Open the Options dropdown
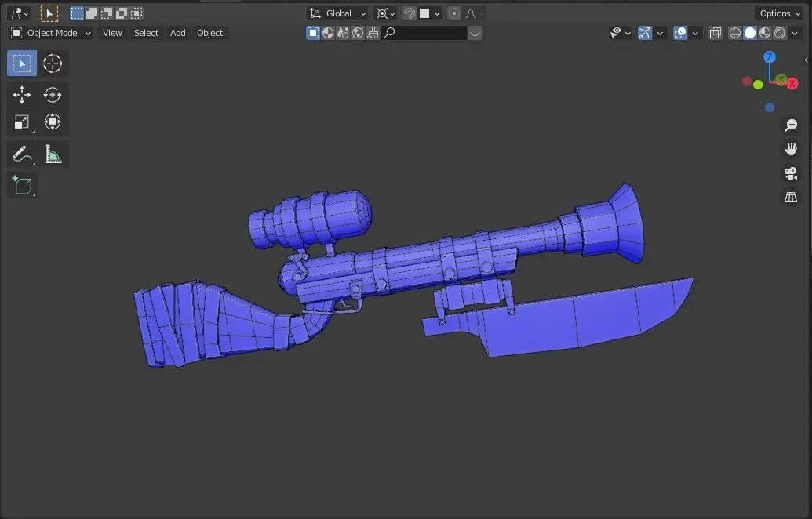The height and width of the screenshot is (519, 812). (x=779, y=13)
